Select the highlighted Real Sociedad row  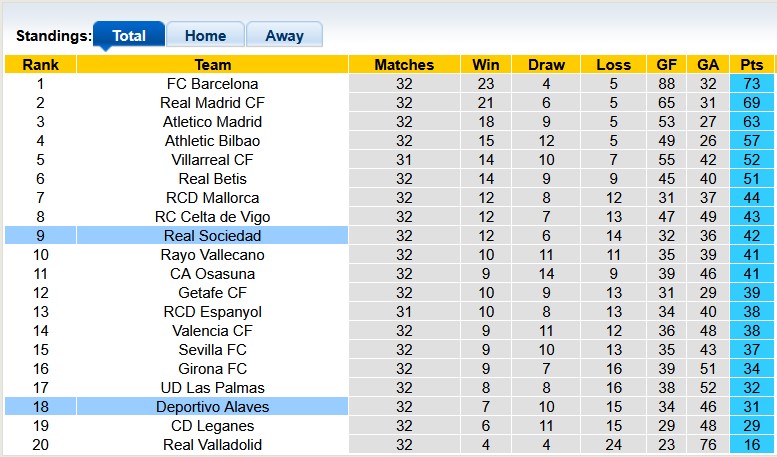212,236
